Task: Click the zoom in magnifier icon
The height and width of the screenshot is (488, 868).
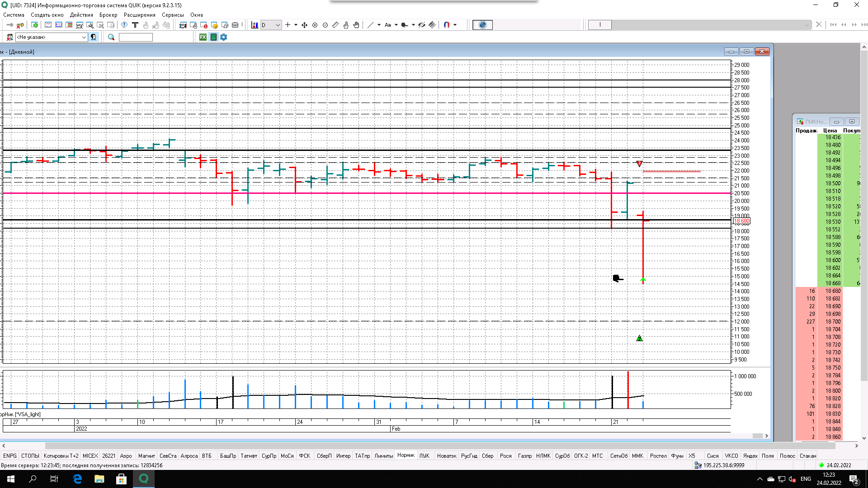Action: (315, 25)
